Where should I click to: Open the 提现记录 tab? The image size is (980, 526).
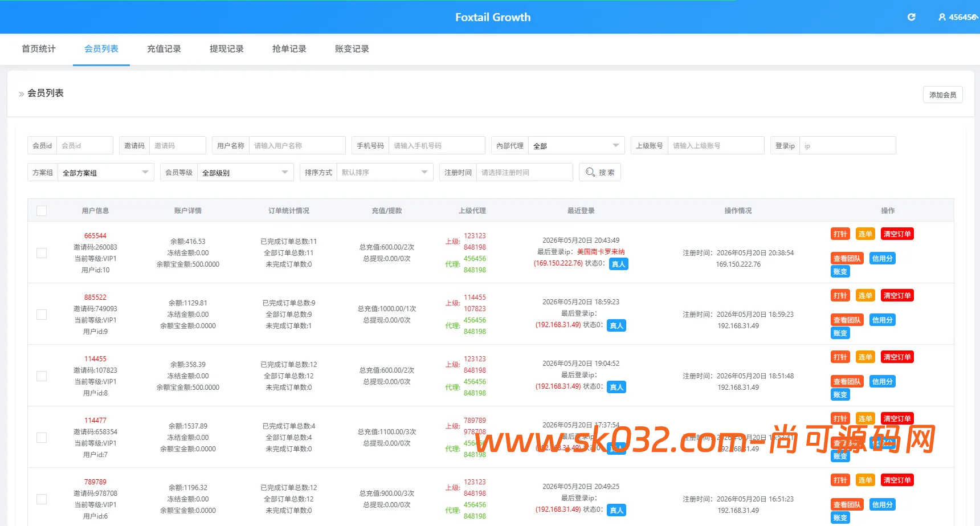[x=227, y=49]
